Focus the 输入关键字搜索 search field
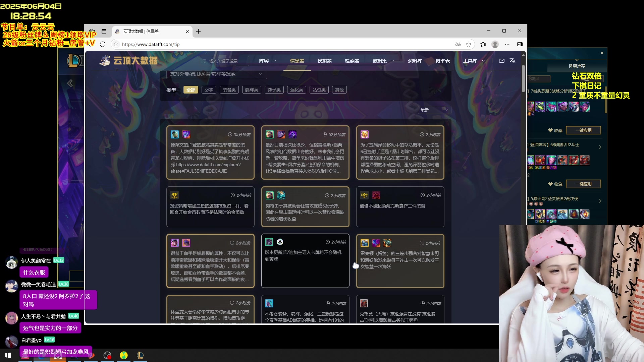644x362 pixels. point(225,61)
